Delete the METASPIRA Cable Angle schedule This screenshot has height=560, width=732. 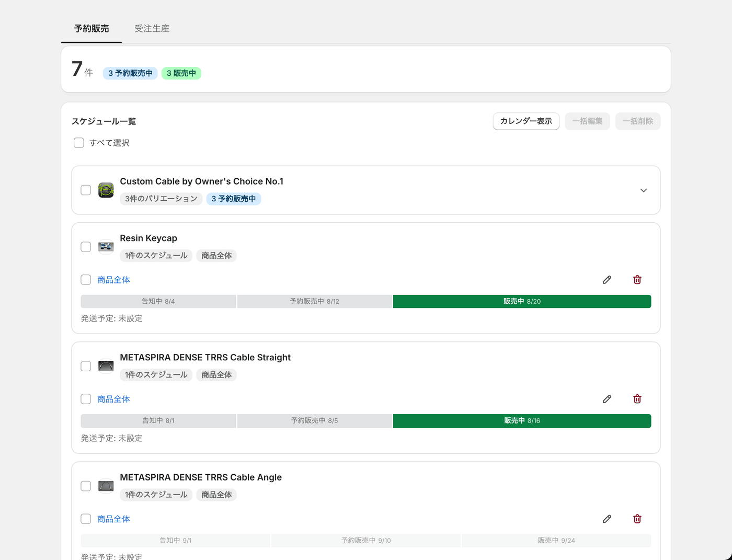click(x=637, y=519)
